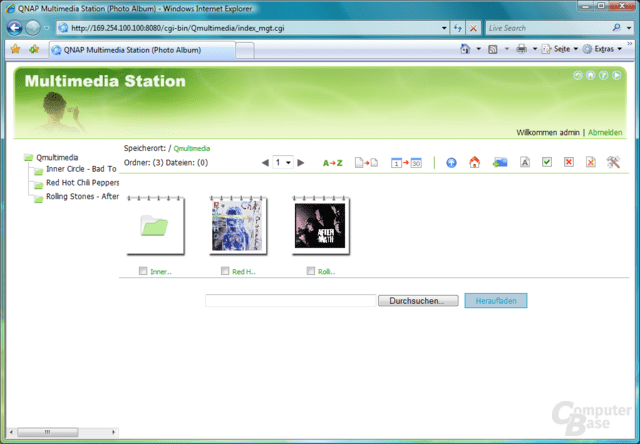Image resolution: width=640 pixels, height=444 pixels.
Task: Open the Seite menu
Action: [x=560, y=49]
